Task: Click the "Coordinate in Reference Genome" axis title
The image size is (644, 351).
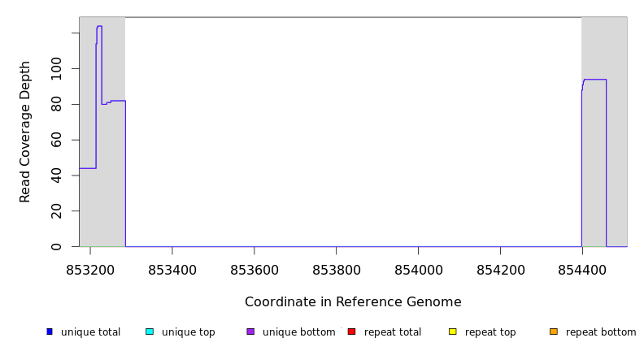Action: (353, 302)
